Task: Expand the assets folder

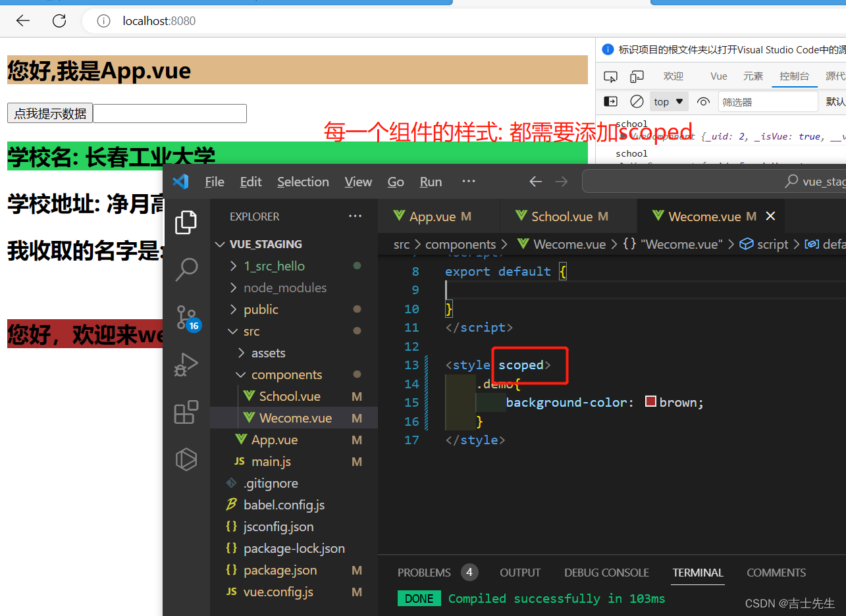Action: tap(294, 353)
